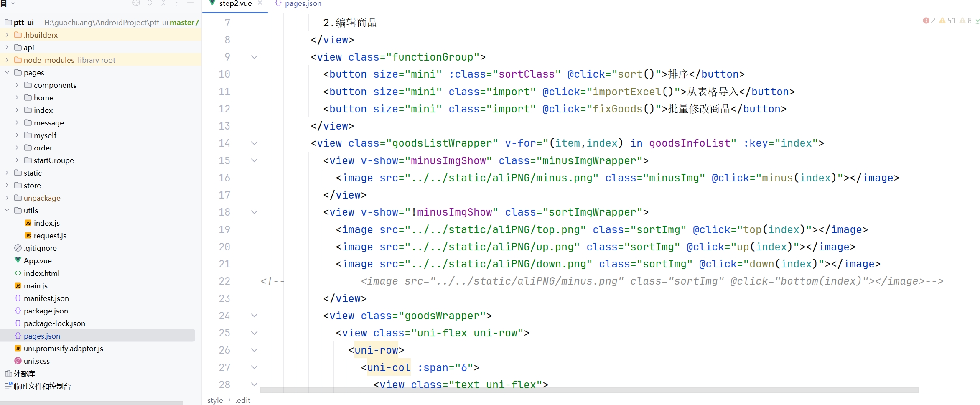This screenshot has width=980, height=405.
Task: Click the sortClass binding on line 10
Action: (527, 74)
